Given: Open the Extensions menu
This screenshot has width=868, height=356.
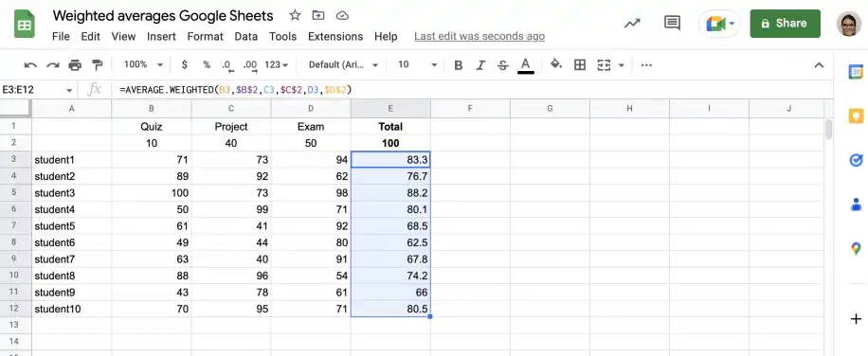Looking at the screenshot, I should [x=335, y=37].
